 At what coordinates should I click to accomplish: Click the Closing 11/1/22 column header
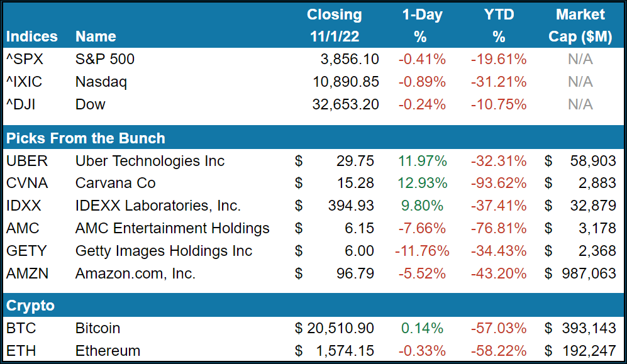(x=334, y=26)
